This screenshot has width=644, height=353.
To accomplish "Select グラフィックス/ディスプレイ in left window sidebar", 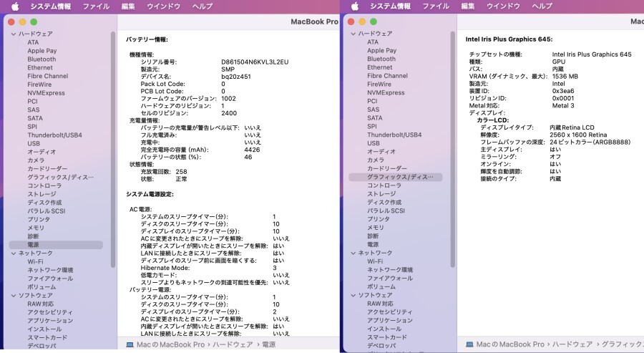I will pyautogui.click(x=60, y=177).
